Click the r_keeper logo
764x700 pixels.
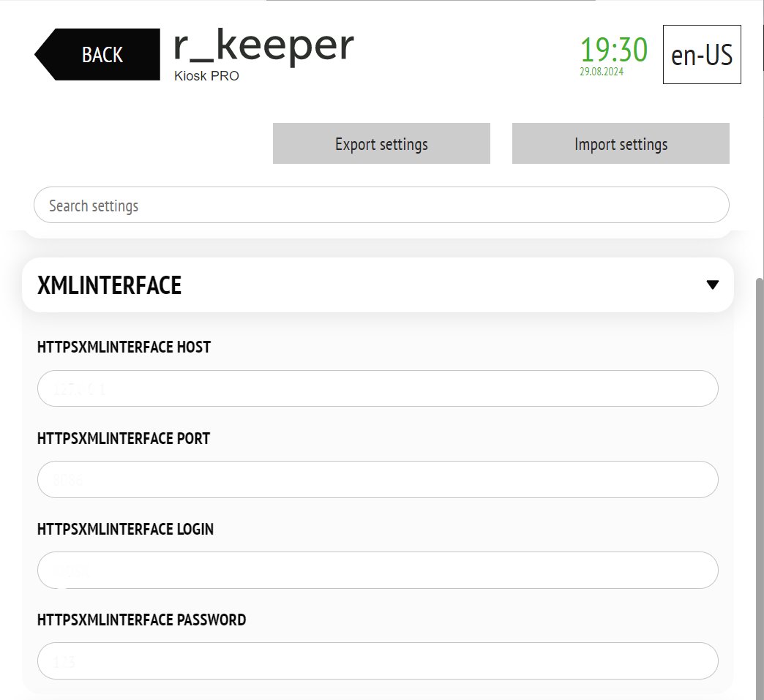click(x=263, y=46)
